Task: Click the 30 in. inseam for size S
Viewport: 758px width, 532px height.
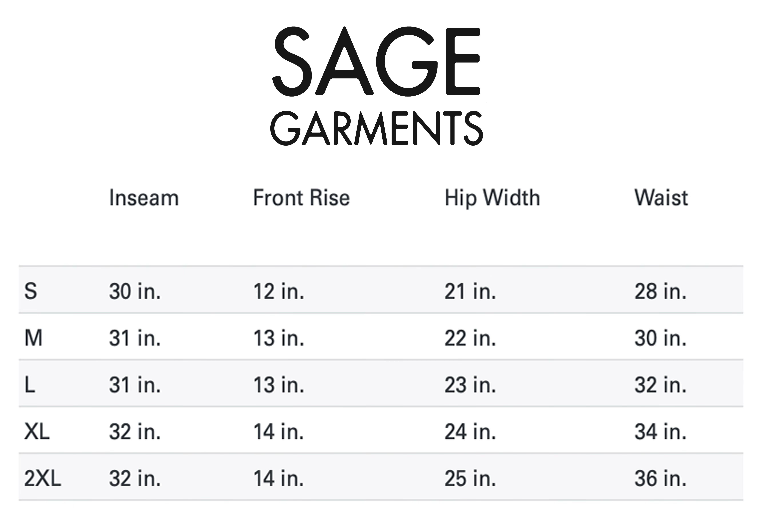Action: tap(135, 292)
